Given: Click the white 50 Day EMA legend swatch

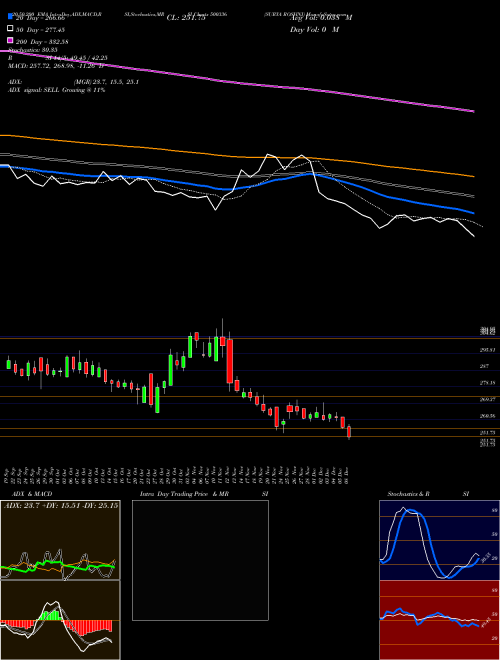Looking at the screenshot, I should (11, 29).
